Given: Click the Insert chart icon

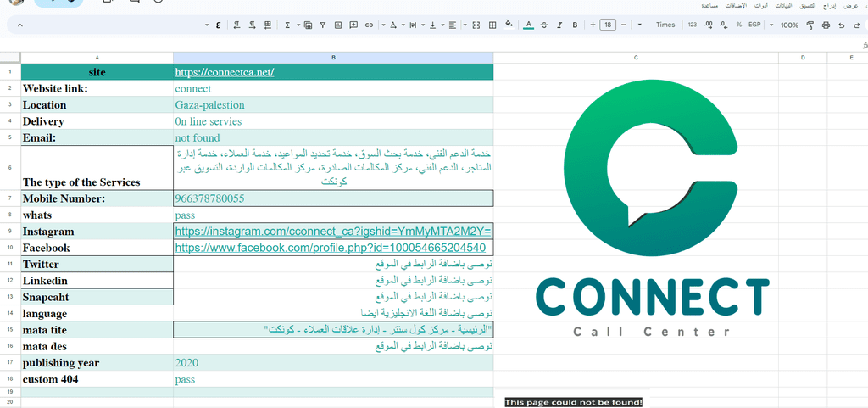Looking at the screenshot, I should coord(338,25).
